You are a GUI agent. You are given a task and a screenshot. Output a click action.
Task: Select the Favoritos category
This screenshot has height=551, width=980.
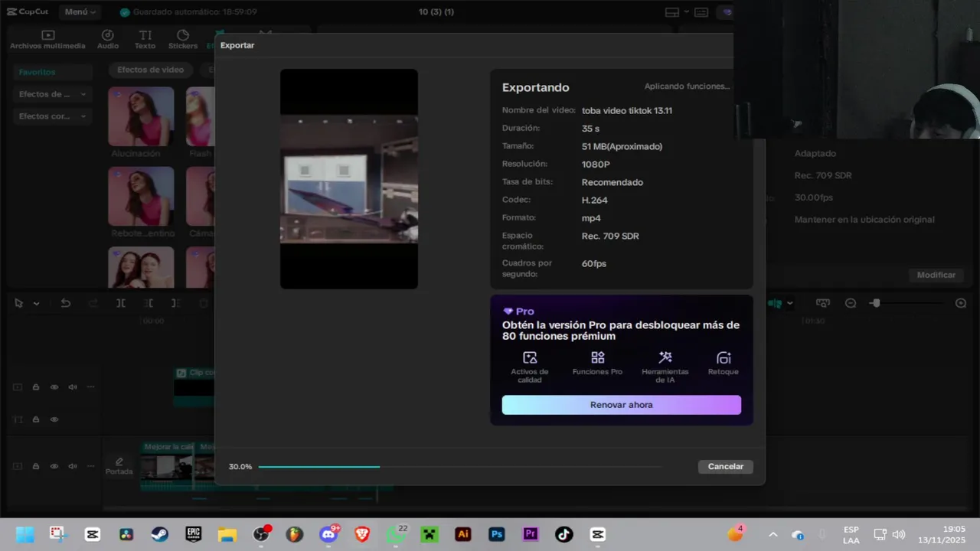click(x=53, y=72)
